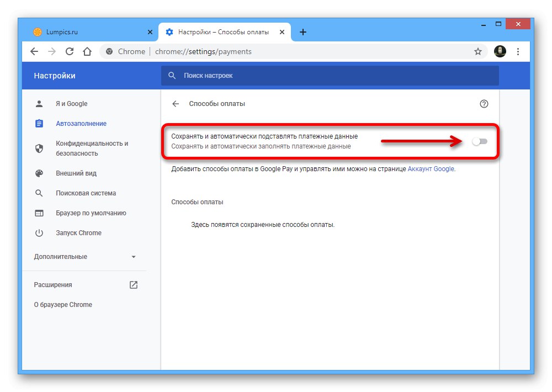Open the help question mark icon
The width and height of the screenshot is (552, 392).
point(484,103)
